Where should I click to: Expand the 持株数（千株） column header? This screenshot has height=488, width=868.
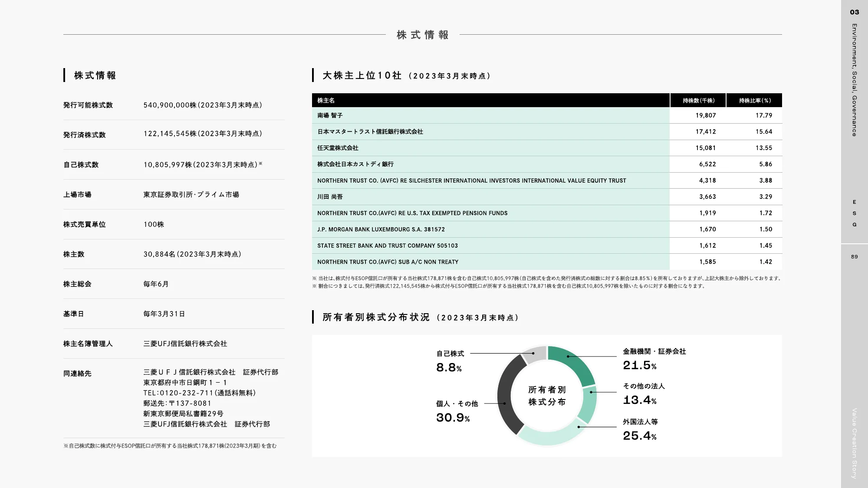(x=699, y=100)
